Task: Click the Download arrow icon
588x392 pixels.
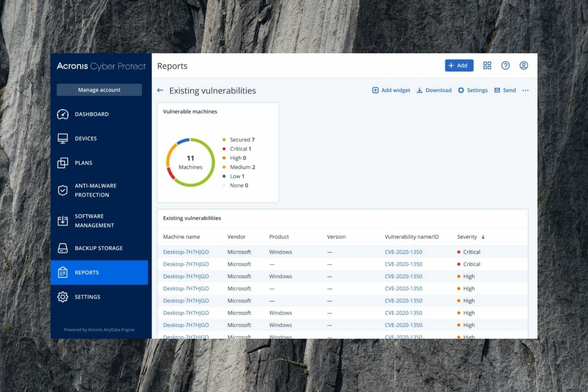Action: [420, 90]
